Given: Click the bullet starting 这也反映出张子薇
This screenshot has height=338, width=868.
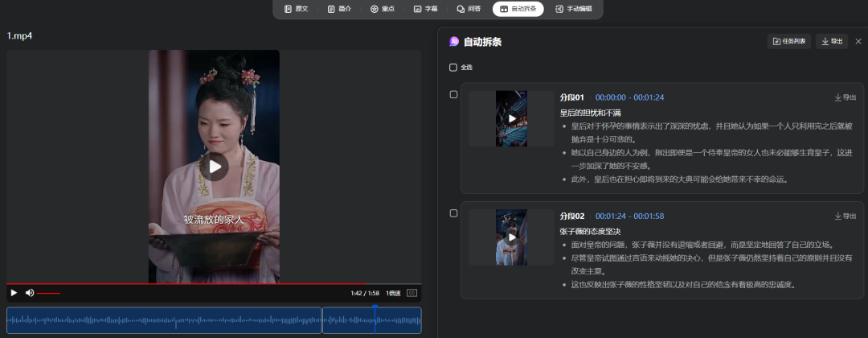Looking at the screenshot, I should pyautogui.click(x=684, y=285).
